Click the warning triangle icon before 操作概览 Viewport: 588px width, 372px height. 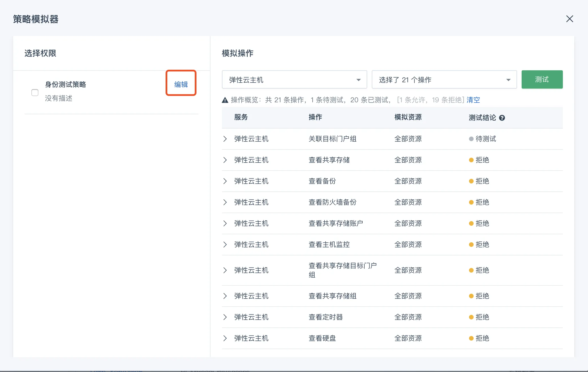click(x=225, y=100)
